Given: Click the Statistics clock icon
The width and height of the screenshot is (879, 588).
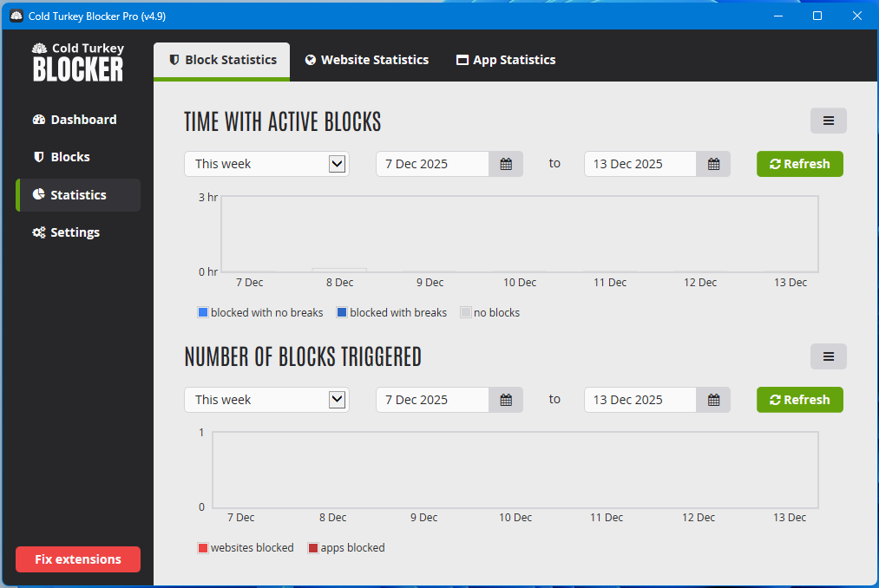Looking at the screenshot, I should click(40, 194).
